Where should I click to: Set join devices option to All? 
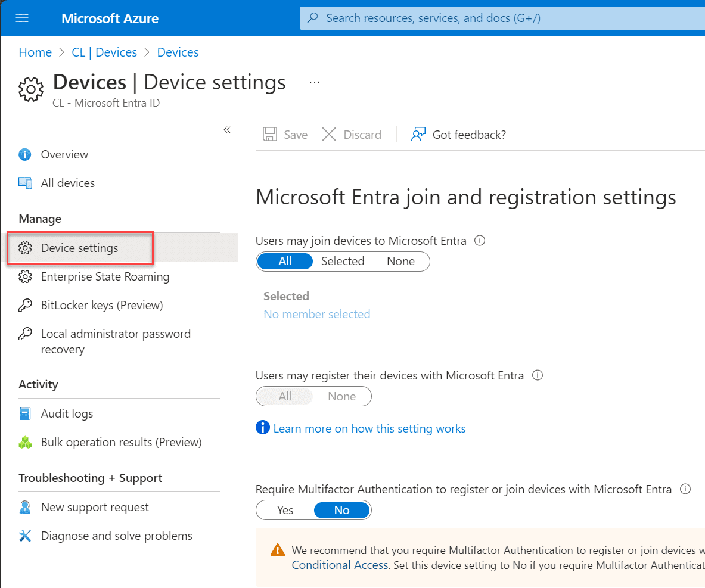coord(285,261)
